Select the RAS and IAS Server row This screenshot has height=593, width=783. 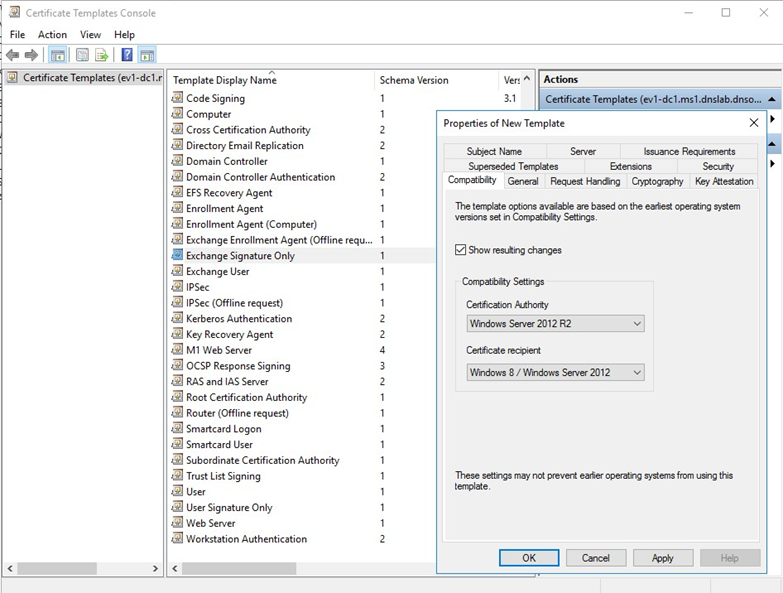pos(302,381)
